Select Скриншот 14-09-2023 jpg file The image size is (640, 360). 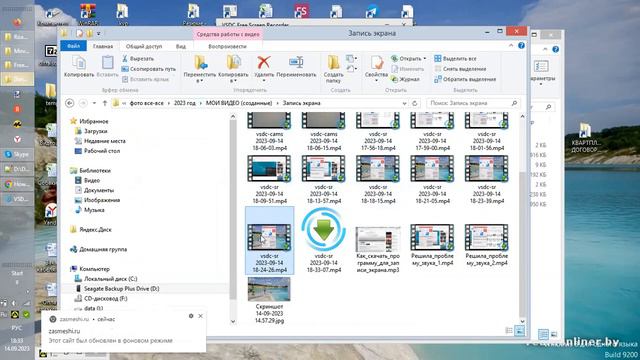269,300
